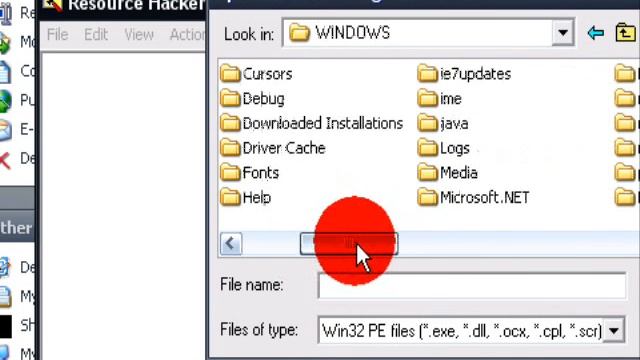
Task: Click the Downloaded Installations label
Action: [x=323, y=123]
